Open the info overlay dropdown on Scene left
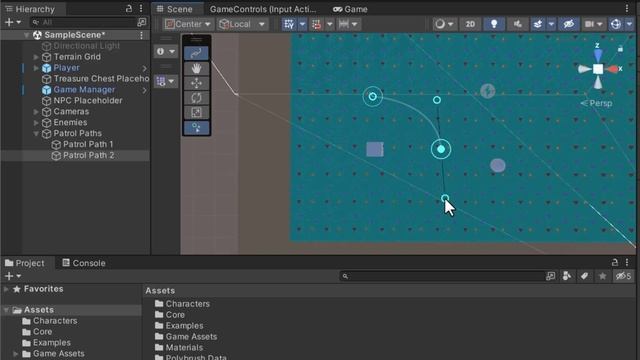The width and height of the screenshot is (640, 360). 166,51
